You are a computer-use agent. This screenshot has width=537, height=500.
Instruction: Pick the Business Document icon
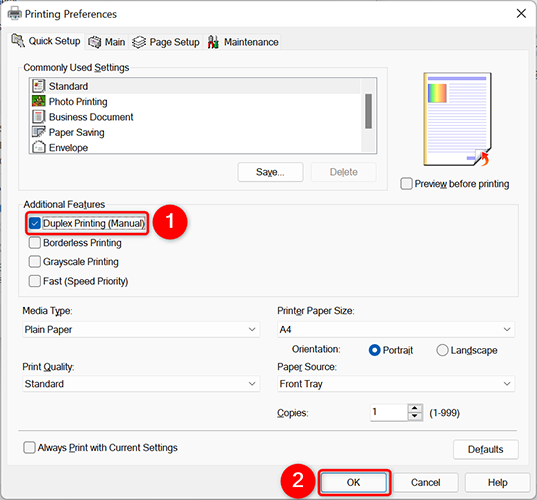pyautogui.click(x=38, y=117)
